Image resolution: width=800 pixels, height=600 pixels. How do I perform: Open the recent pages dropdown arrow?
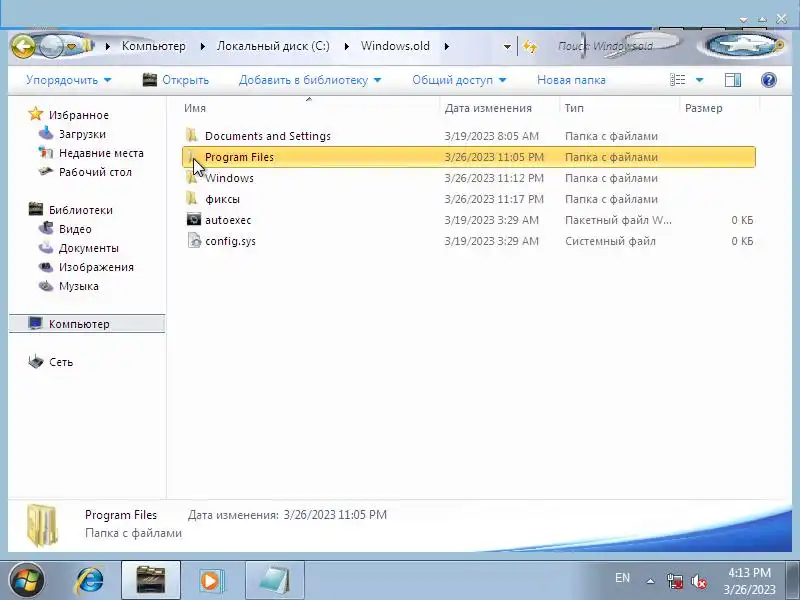71,46
